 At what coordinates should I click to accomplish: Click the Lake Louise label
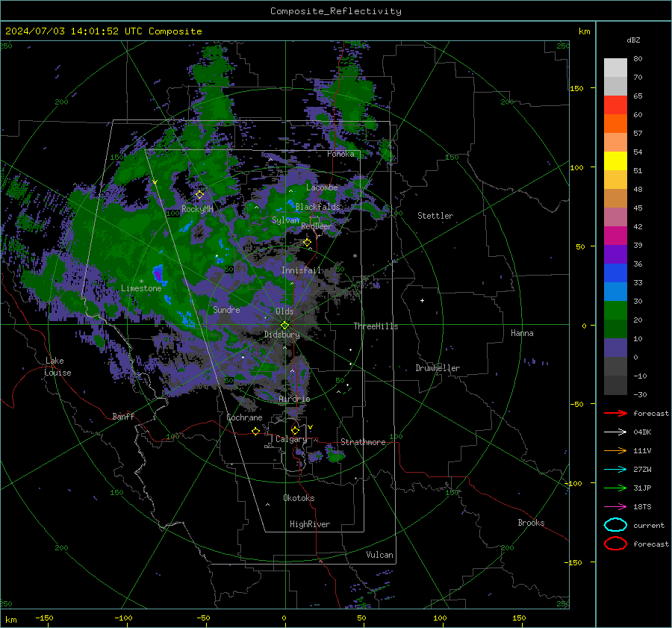pos(58,367)
